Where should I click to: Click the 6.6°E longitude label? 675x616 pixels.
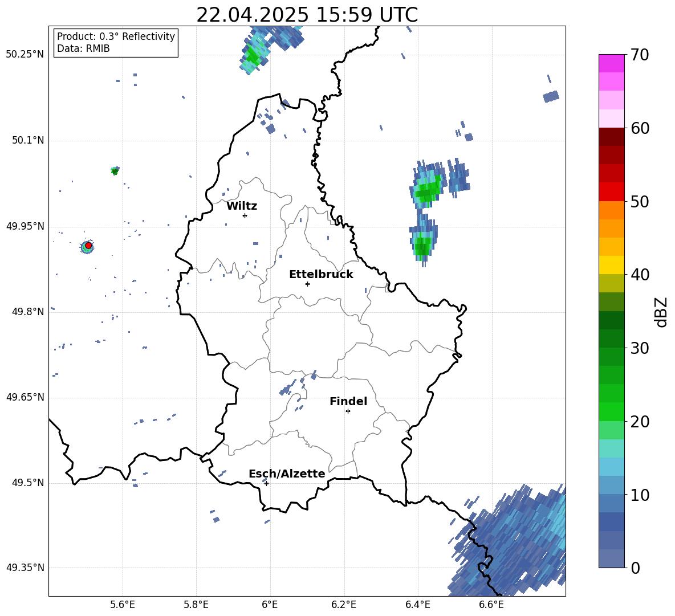pos(491,605)
